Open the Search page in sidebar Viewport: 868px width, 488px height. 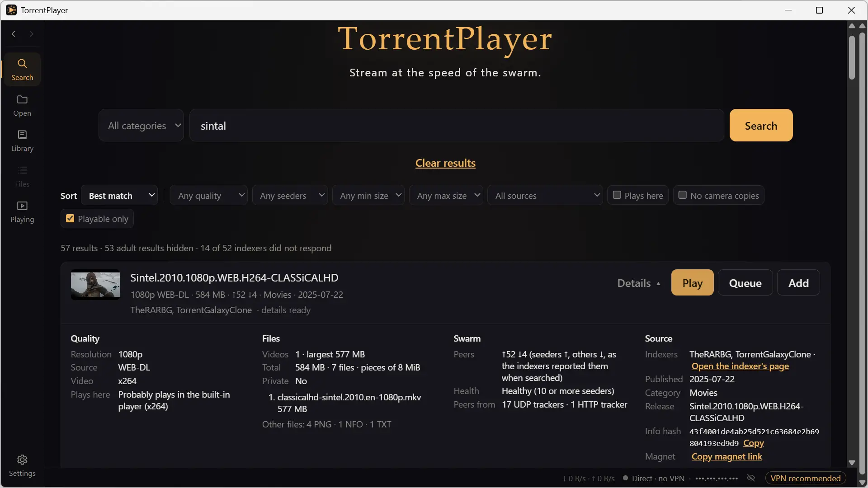point(22,70)
